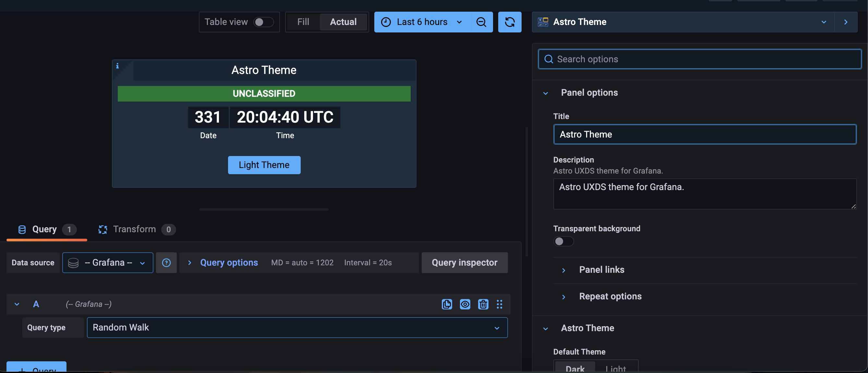868x373 pixels.
Task: Click the Interval = 20s text
Action: coord(368,262)
